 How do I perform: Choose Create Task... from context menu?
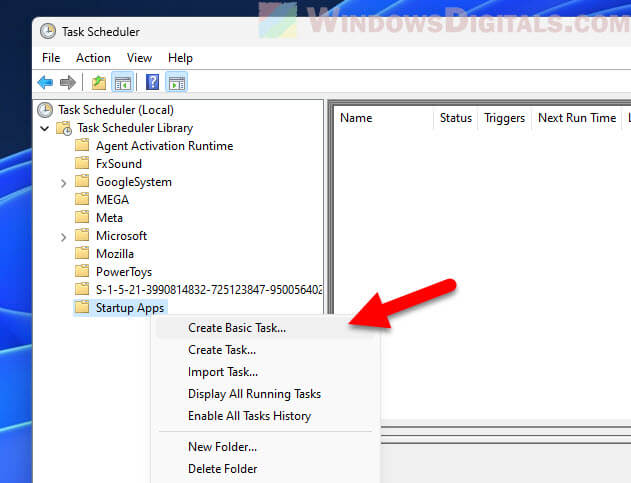click(266, 350)
